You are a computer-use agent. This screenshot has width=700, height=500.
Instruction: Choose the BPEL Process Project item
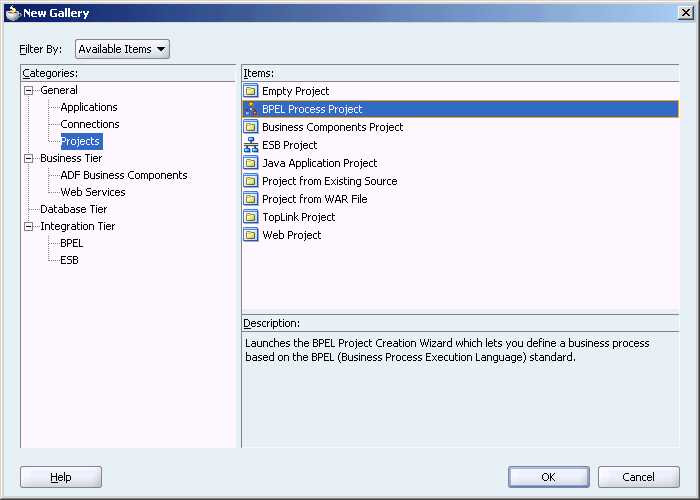pyautogui.click(x=460, y=109)
